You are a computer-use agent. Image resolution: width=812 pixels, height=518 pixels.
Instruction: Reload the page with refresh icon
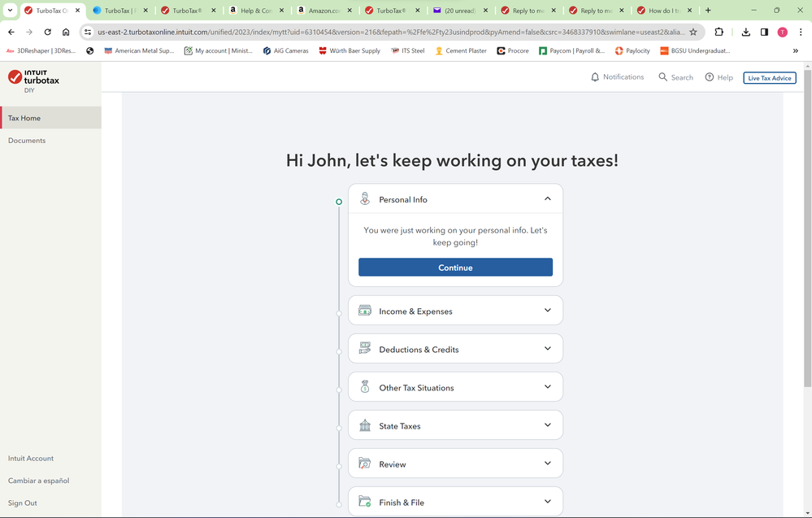[x=47, y=32]
